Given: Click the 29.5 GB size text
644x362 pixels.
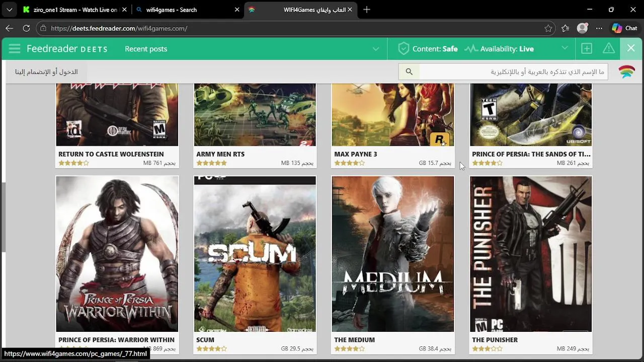Looking at the screenshot, I should [297, 348].
